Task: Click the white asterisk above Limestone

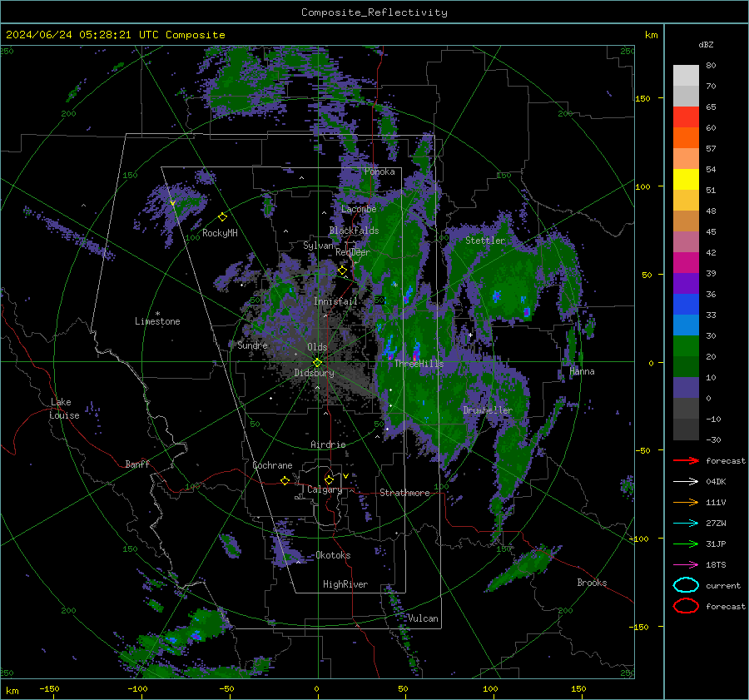Action: [157, 314]
